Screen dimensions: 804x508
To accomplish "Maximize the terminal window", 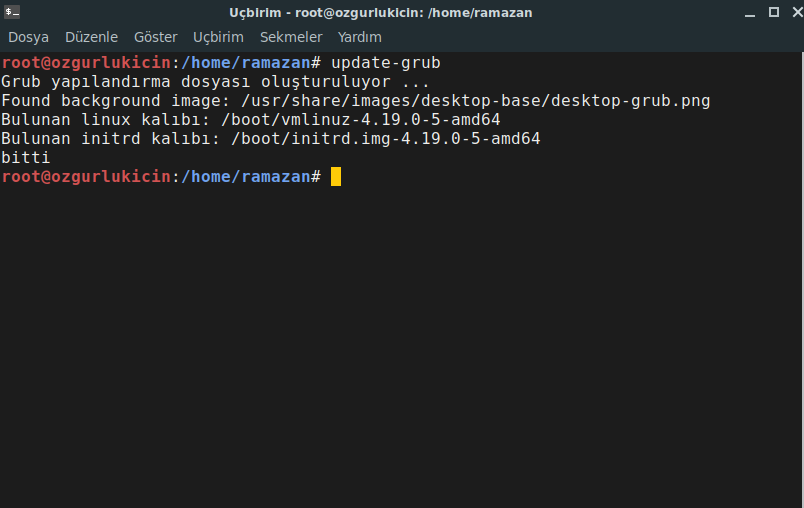I will pyautogui.click(x=774, y=12).
